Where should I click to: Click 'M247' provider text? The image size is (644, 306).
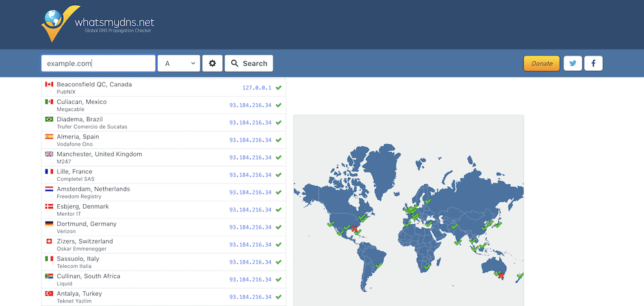click(x=64, y=162)
